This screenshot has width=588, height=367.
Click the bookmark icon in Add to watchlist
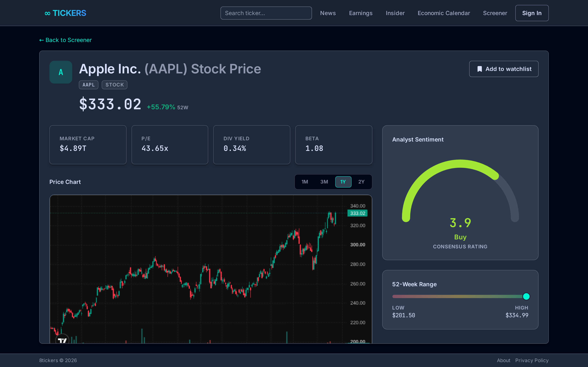coord(480,69)
